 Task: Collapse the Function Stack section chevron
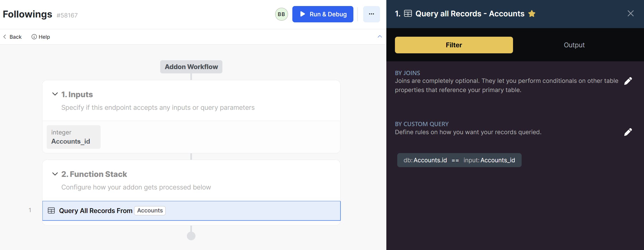[55, 174]
